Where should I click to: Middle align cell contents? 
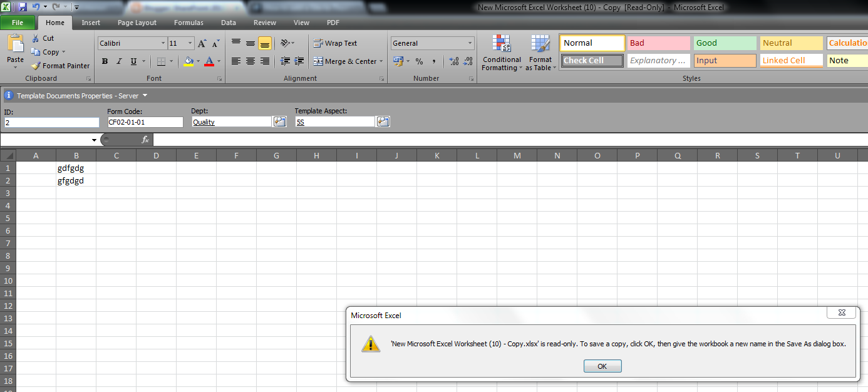tap(251, 43)
